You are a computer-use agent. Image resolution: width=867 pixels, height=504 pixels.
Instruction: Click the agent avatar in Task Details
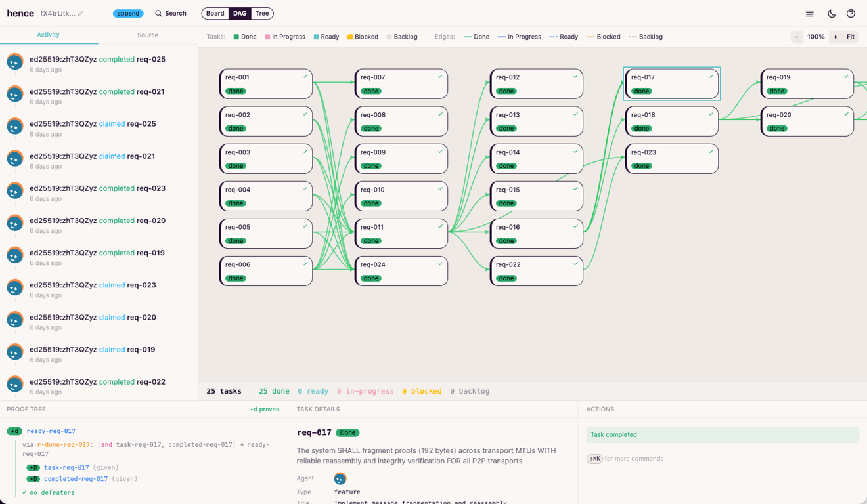click(340, 478)
